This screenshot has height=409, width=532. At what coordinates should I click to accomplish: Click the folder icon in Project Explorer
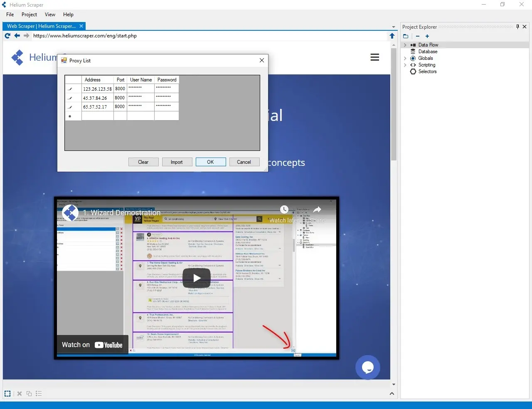point(406,36)
